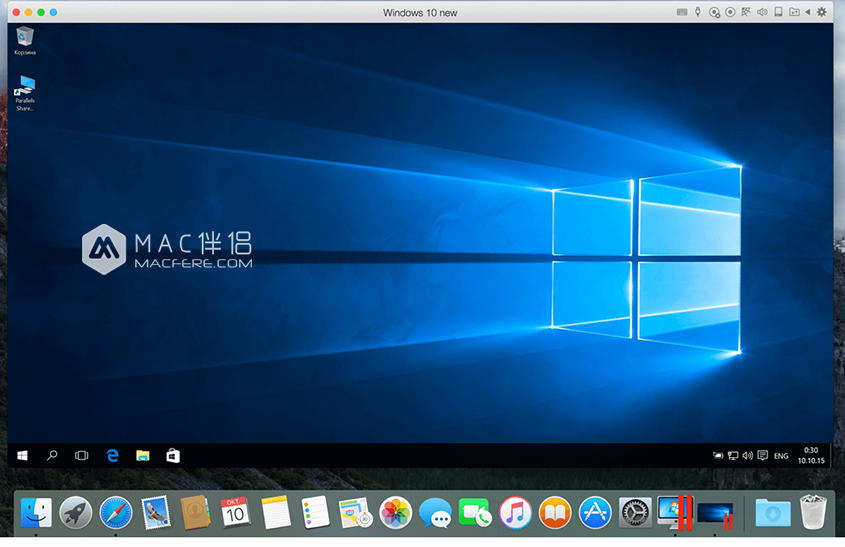The height and width of the screenshot is (547, 845).
Task: Launch FaceTime from the Dock
Action: tap(475, 513)
